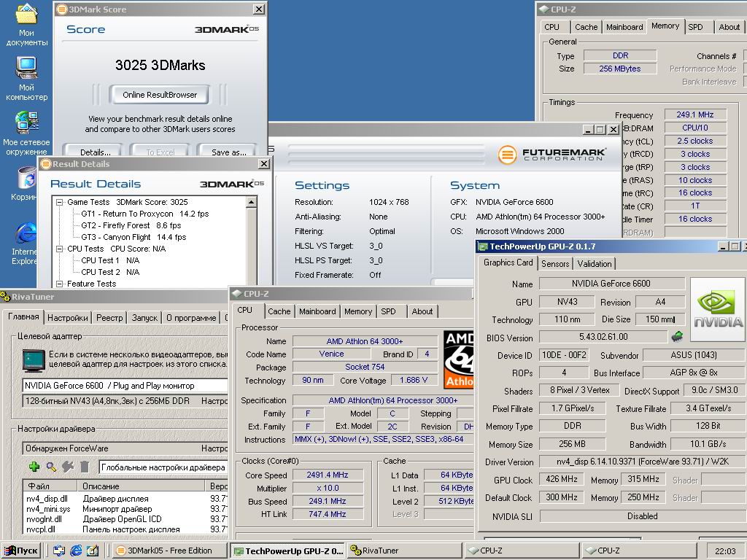The image size is (747, 560).
Task: Click the magnifier icon in RivaTuner
Action: click(x=51, y=467)
